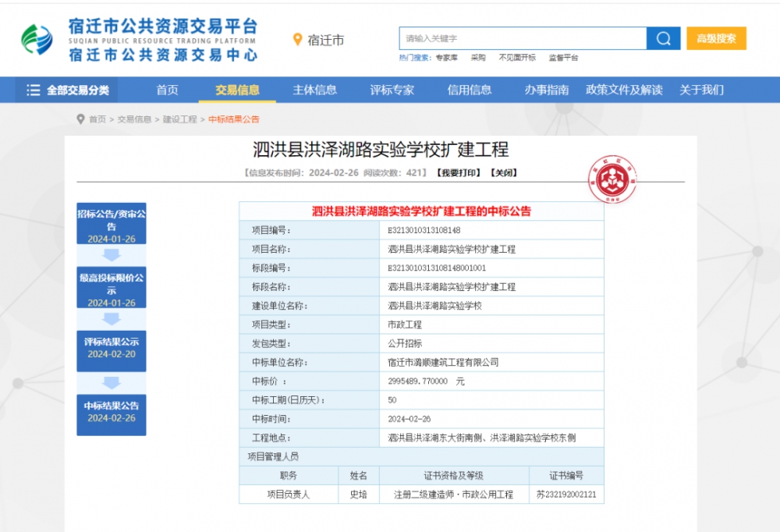The height and width of the screenshot is (532, 780).
Task: Click breadcrumb link 建设工程
Action: 179,119
